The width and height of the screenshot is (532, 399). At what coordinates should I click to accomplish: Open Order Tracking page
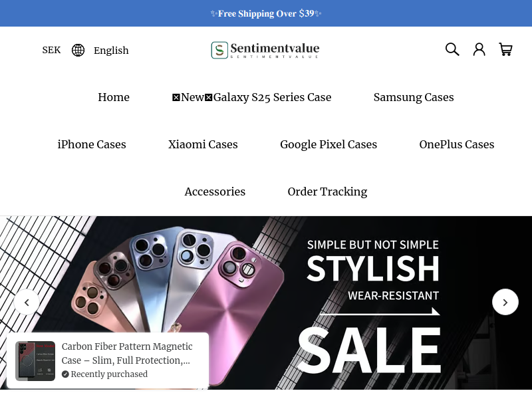pyautogui.click(x=327, y=192)
